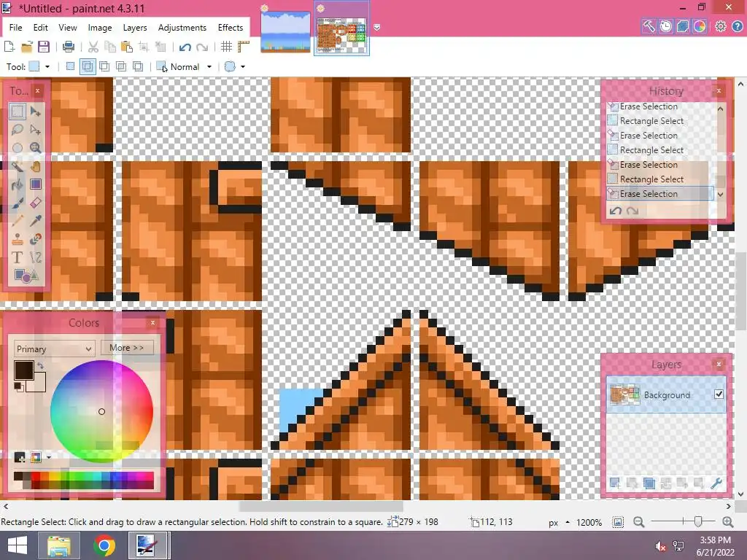The height and width of the screenshot is (560, 747).
Task: Select the Rectangle Select tool in Tools panel
Action: (18, 112)
